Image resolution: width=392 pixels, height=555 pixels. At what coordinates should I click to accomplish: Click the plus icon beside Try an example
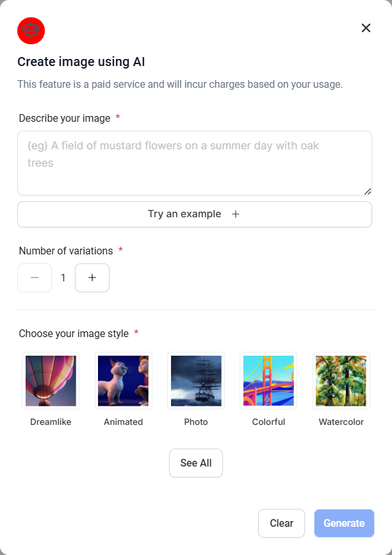(236, 214)
